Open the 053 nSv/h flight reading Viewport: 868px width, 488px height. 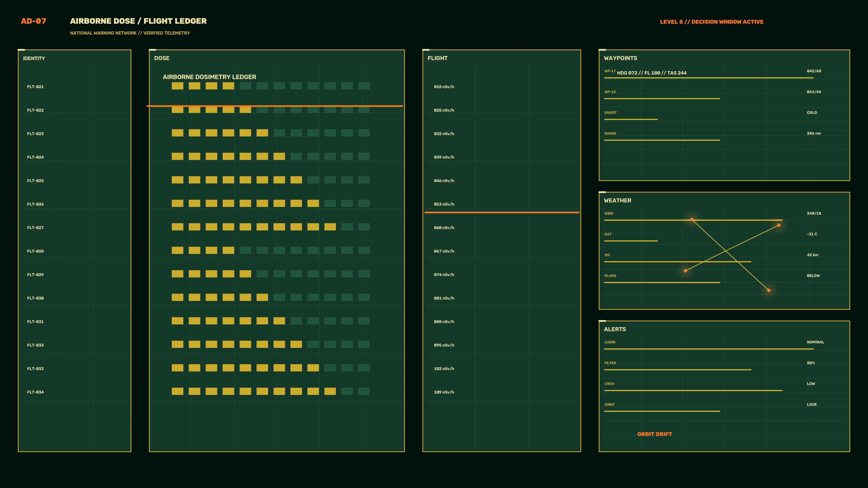coord(444,204)
